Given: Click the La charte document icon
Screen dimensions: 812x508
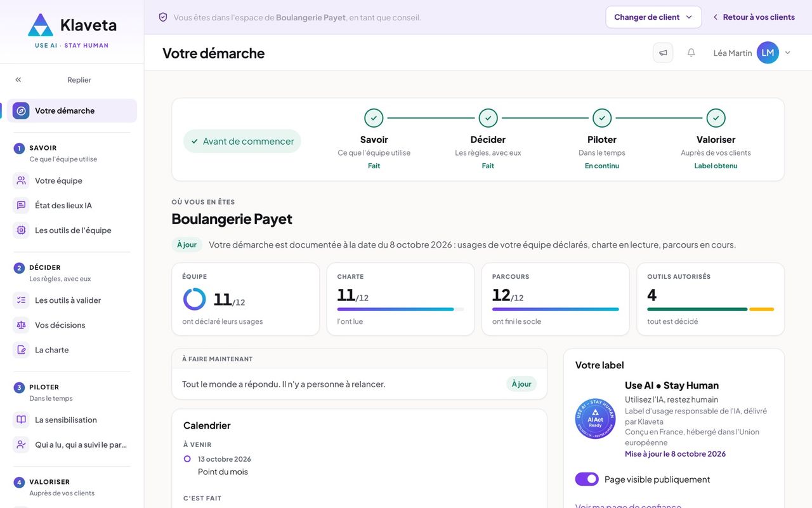Looking at the screenshot, I should click(x=21, y=349).
